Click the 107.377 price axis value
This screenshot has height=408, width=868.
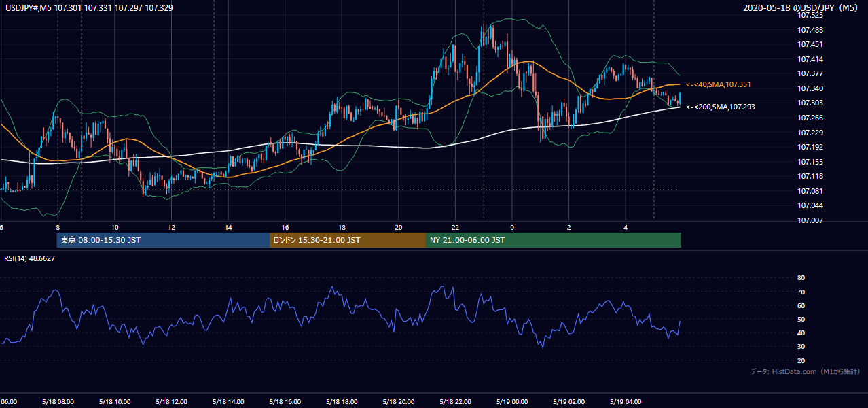pos(811,74)
